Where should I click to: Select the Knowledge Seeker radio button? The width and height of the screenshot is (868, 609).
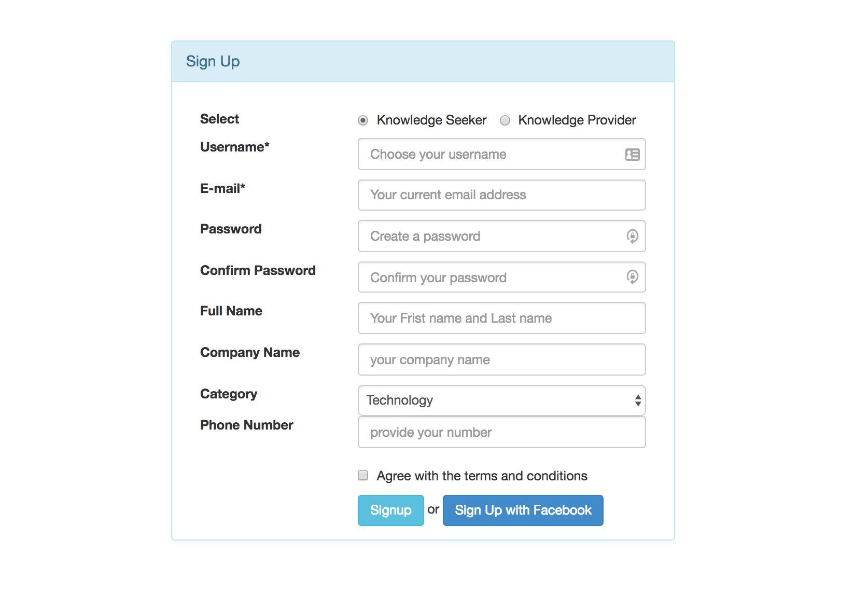click(363, 120)
